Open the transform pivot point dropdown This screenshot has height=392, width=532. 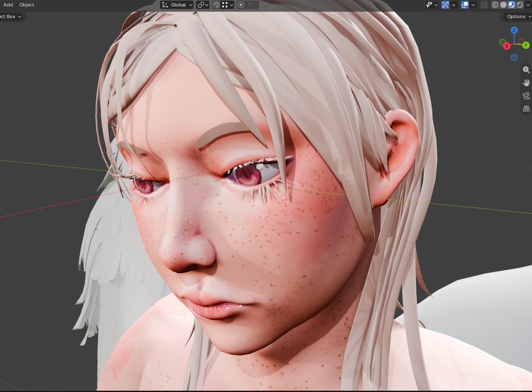click(x=203, y=5)
